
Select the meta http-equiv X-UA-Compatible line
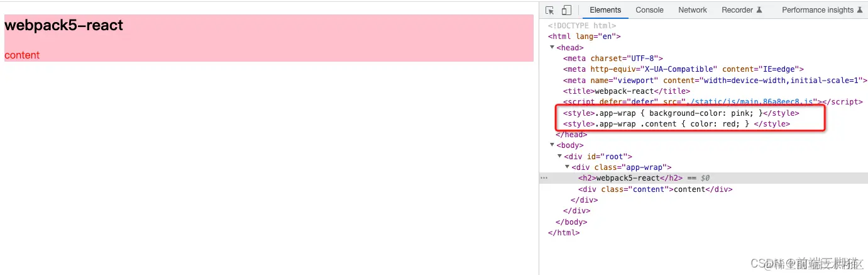(x=683, y=69)
